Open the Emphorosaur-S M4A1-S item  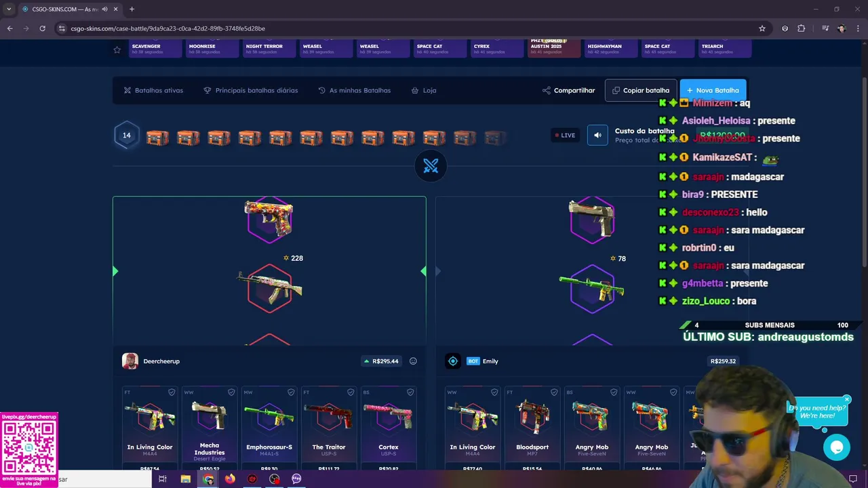[269, 428]
